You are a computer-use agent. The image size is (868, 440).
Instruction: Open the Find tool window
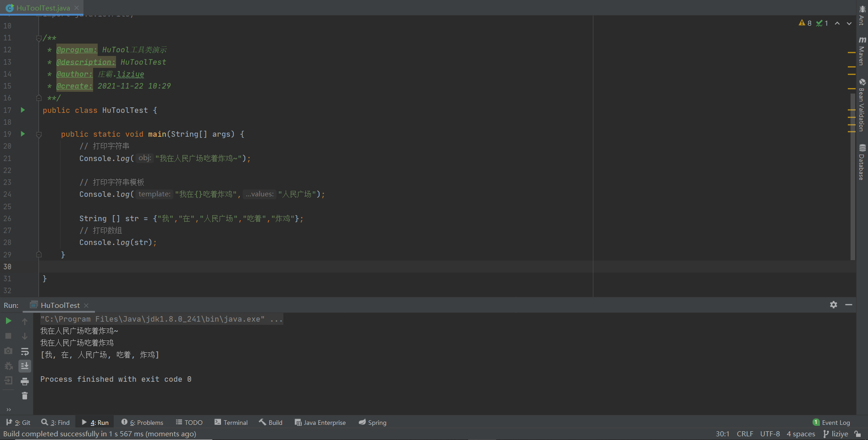(x=55, y=423)
